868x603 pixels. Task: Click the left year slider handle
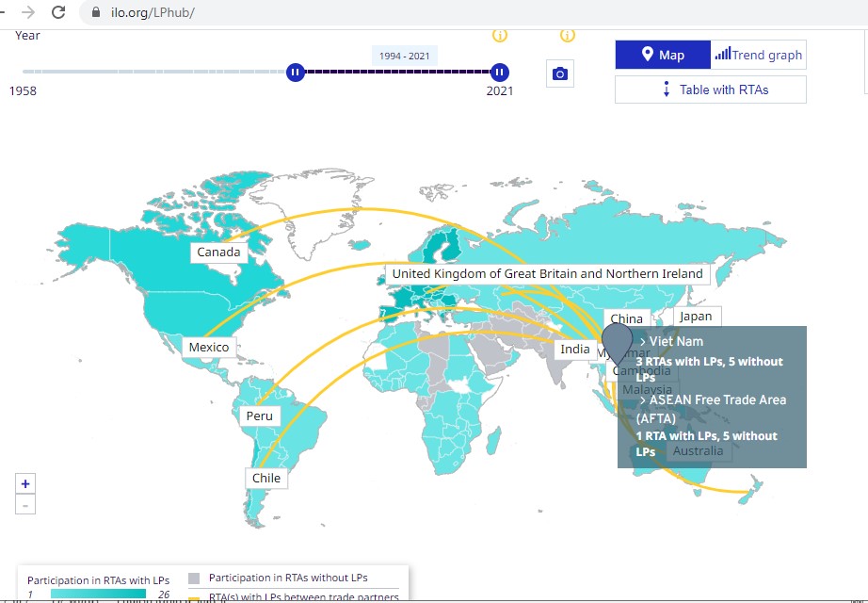(x=295, y=72)
